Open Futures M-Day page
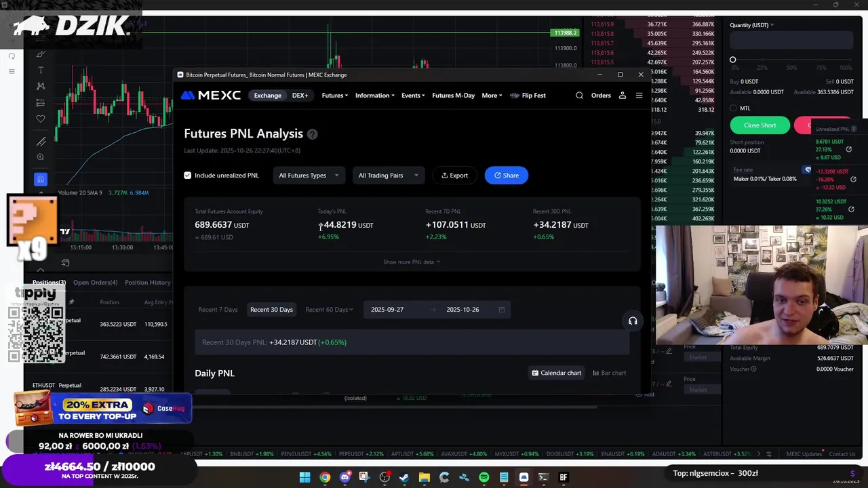 [453, 96]
